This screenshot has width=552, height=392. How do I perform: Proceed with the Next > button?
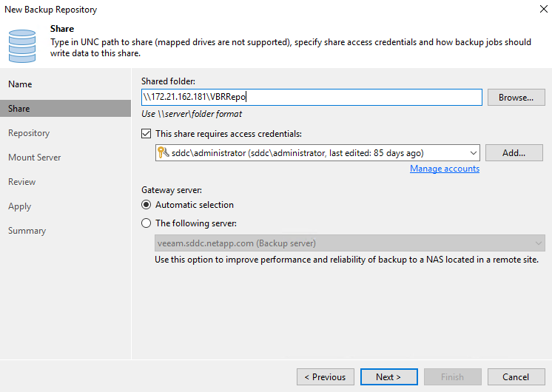[388, 376]
